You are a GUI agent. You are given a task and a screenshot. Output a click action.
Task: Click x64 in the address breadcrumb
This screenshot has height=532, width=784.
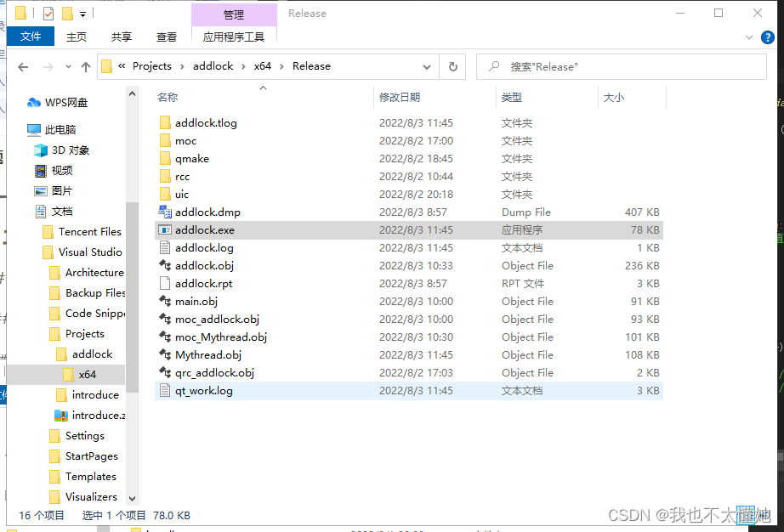click(263, 66)
